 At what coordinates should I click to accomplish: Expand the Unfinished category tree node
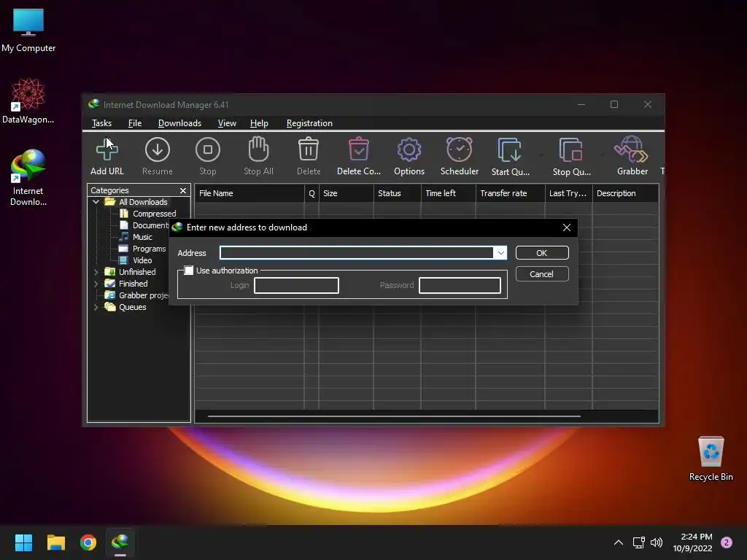[x=96, y=272]
